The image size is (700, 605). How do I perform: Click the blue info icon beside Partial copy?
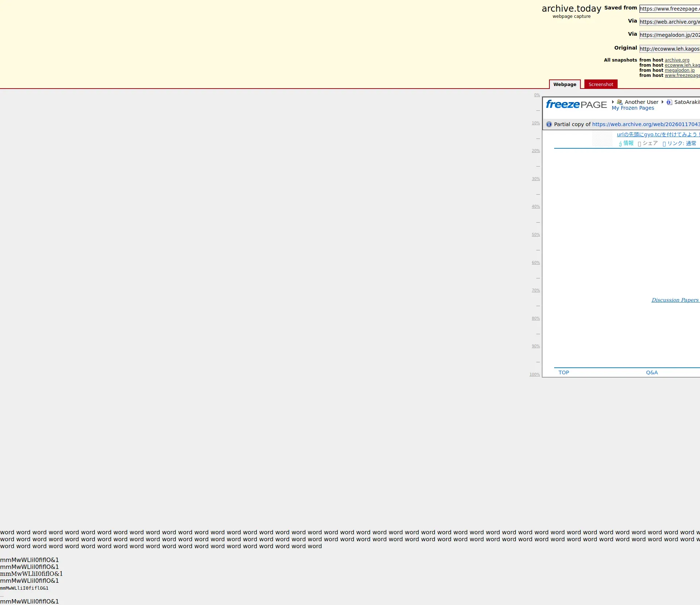pyautogui.click(x=549, y=124)
